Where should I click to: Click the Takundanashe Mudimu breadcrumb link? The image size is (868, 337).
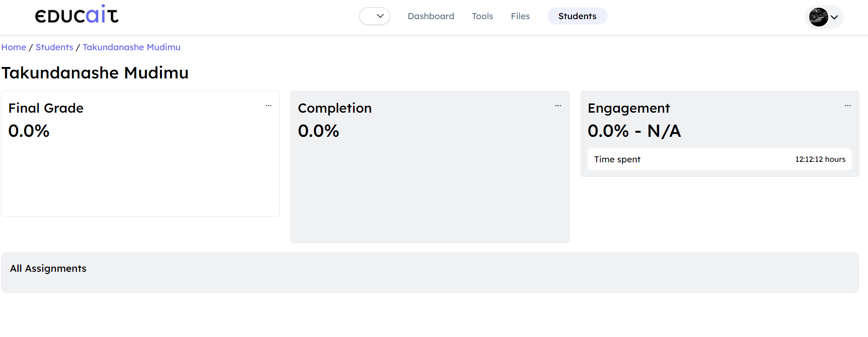[131, 47]
